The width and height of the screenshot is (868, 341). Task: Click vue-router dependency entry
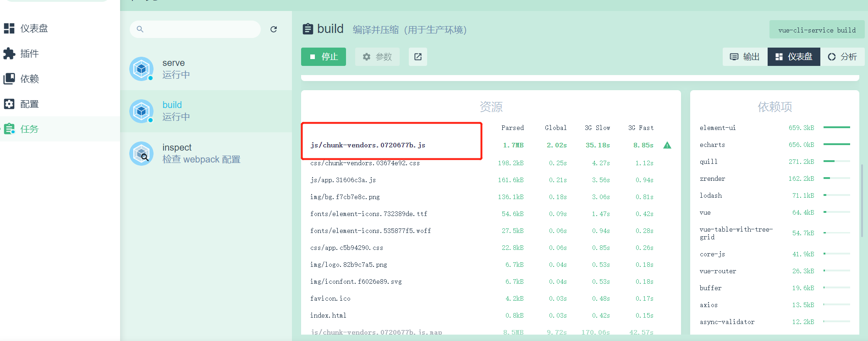[x=775, y=271]
